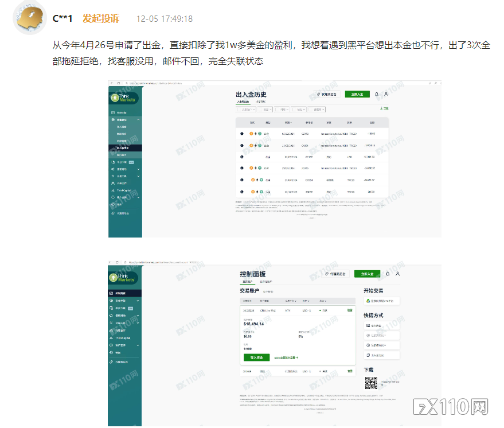This screenshot has height=428, width=504.
Task: Open the 出入金历史 screenshot image
Action: [275, 159]
